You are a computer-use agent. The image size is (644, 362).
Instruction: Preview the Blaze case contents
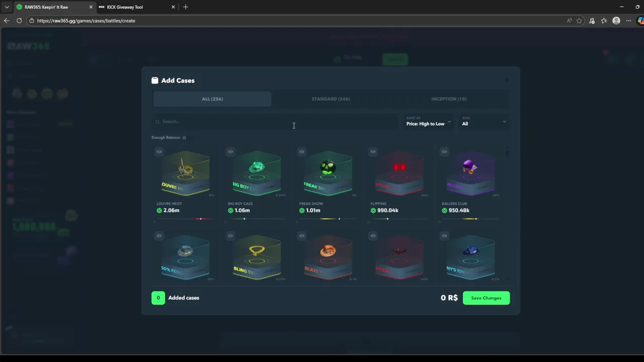point(302,236)
